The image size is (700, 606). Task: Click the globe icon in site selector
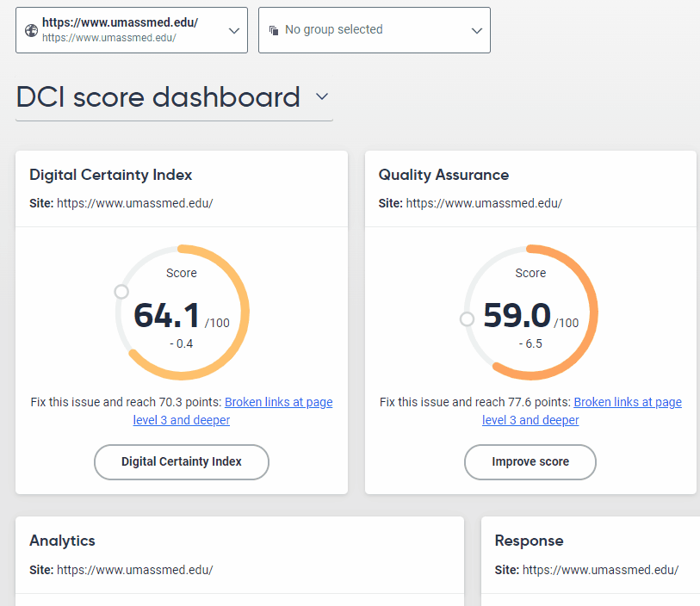(x=31, y=30)
